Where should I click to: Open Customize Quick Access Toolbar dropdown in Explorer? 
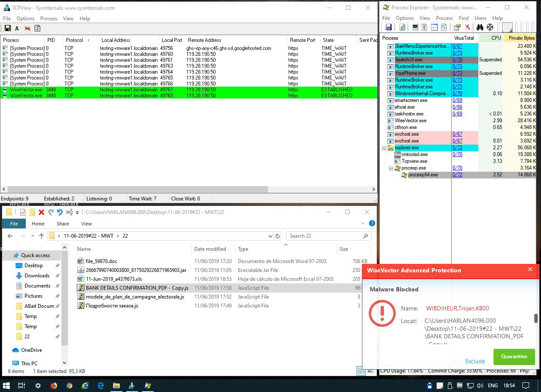pyautogui.click(x=77, y=212)
